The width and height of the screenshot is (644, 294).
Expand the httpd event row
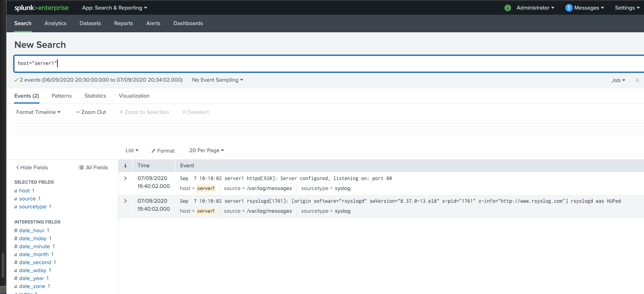tap(125, 178)
